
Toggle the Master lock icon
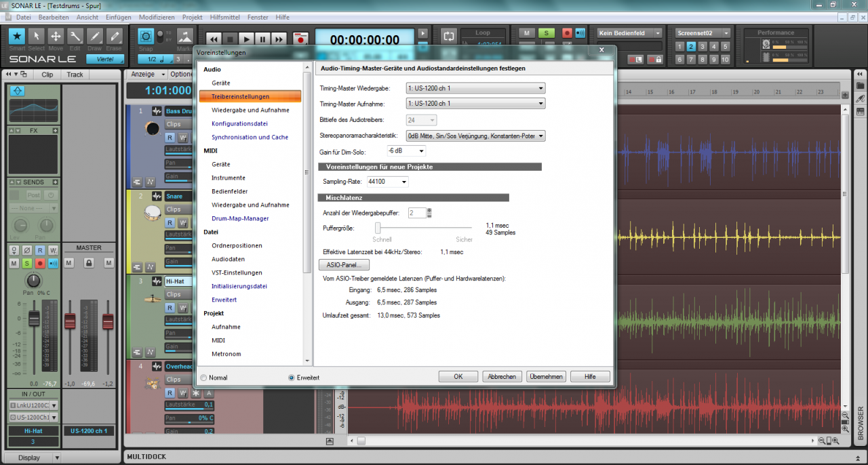[x=88, y=263]
